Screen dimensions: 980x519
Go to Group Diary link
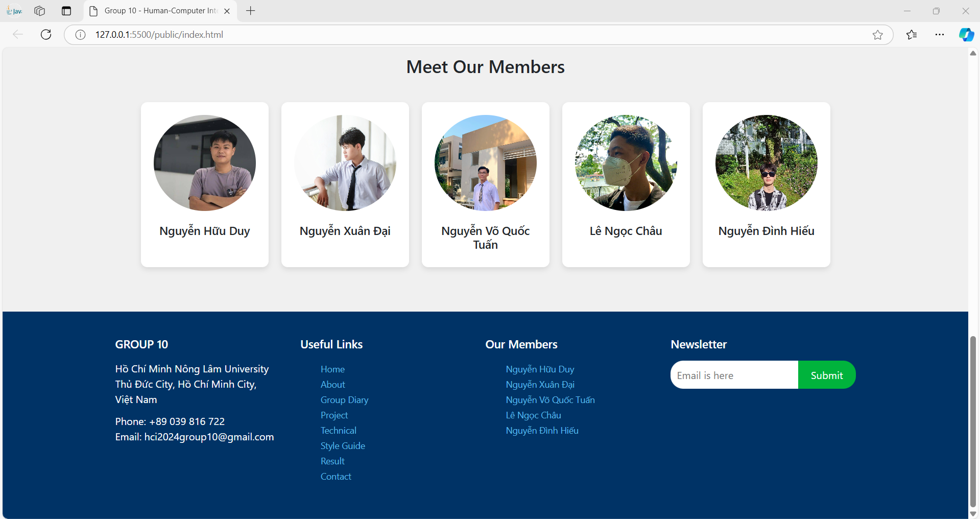click(344, 399)
